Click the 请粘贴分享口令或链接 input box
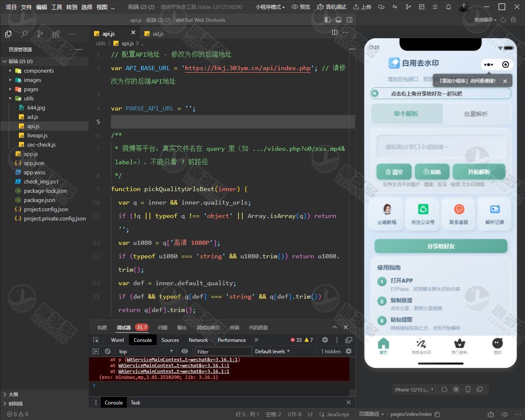The image size is (525, 420). coord(441,147)
